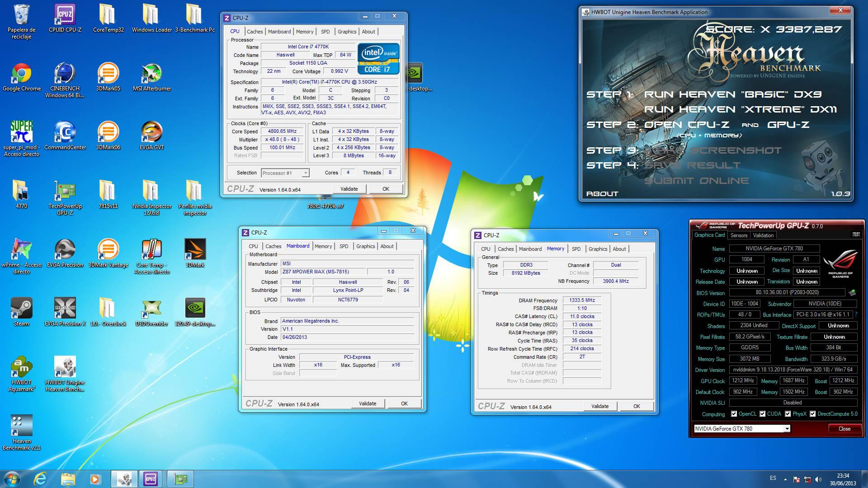
Task: Click the red Close button in GPU-Z
Action: tap(844, 429)
